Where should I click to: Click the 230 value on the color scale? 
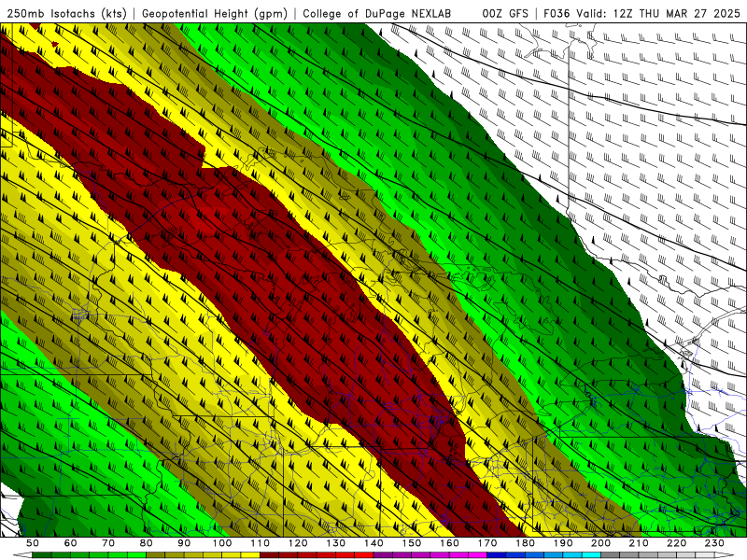[714, 543]
